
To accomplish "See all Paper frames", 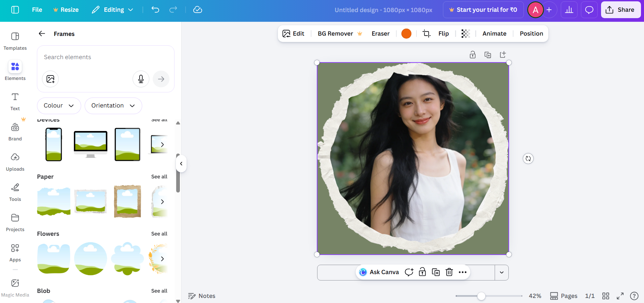I will coord(159,177).
